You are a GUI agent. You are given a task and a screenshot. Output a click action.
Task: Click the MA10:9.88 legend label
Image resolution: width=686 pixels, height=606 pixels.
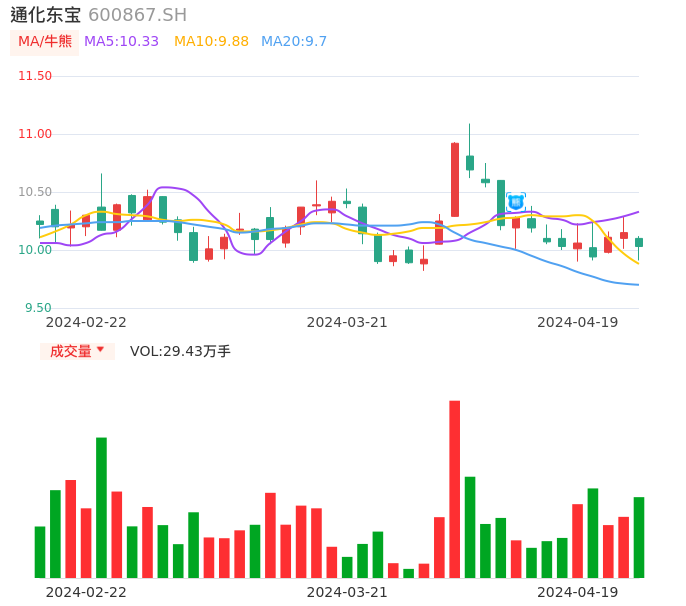click(211, 42)
